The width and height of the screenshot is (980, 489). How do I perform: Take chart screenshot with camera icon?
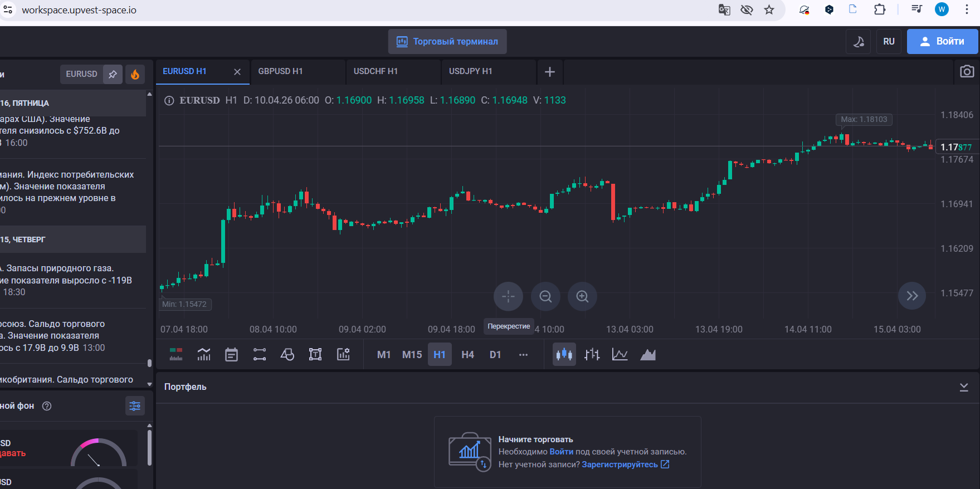967,71
